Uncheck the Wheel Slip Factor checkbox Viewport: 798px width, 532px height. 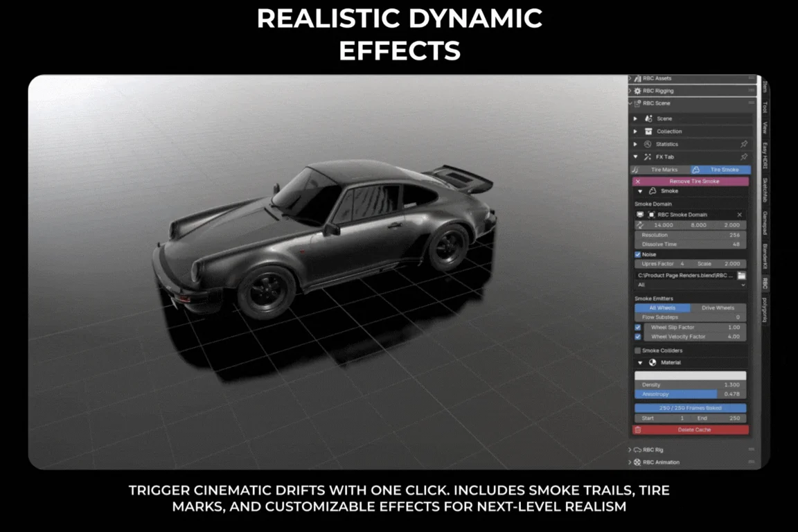pyautogui.click(x=638, y=327)
